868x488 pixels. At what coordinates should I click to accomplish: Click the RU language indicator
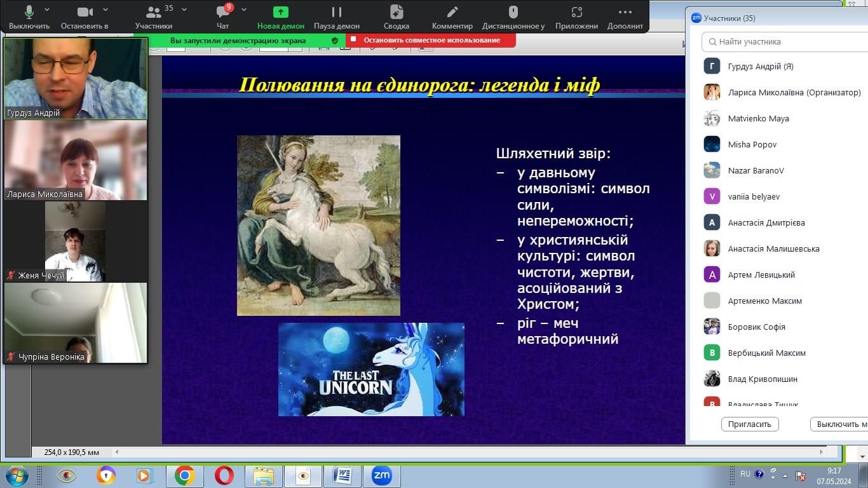tap(745, 474)
